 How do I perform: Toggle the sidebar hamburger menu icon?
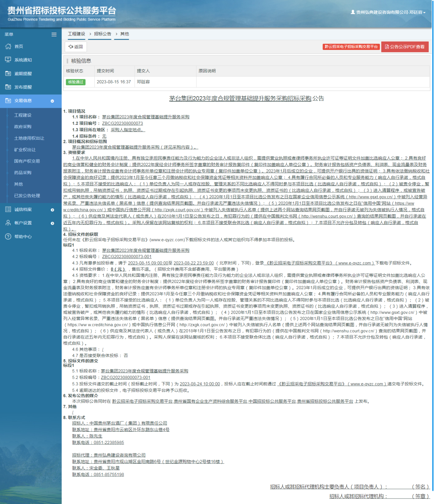coord(54,34)
